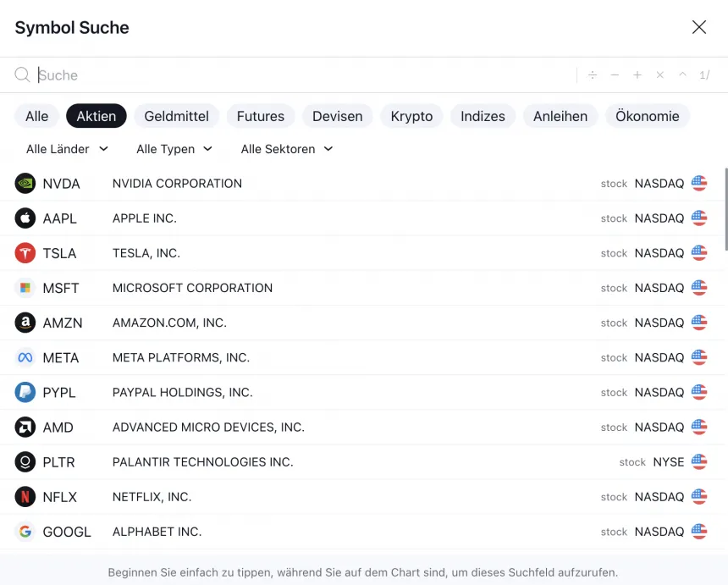This screenshot has width=728, height=585.
Task: Click the NVIDIA logo icon
Action: pos(25,184)
